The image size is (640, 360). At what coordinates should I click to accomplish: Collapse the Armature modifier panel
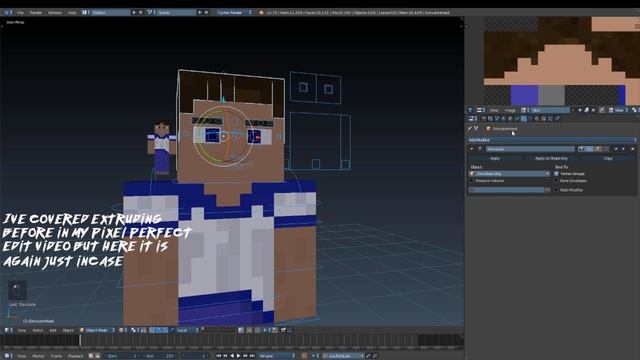click(471, 149)
